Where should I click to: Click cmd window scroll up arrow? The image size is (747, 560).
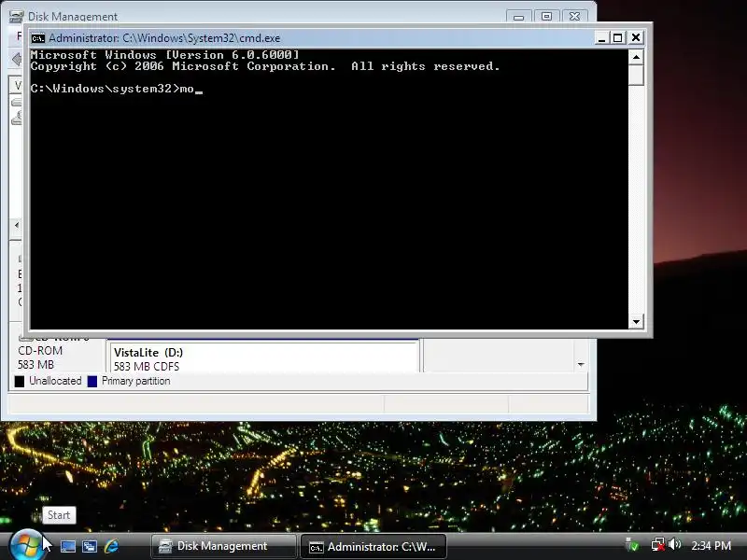pos(636,58)
